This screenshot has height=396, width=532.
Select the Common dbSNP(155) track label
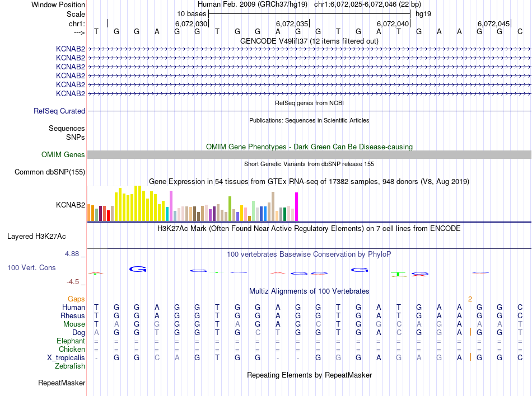(49, 172)
